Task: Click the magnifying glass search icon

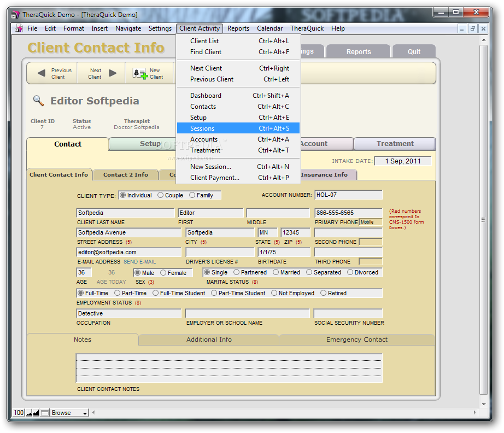Action: [38, 101]
